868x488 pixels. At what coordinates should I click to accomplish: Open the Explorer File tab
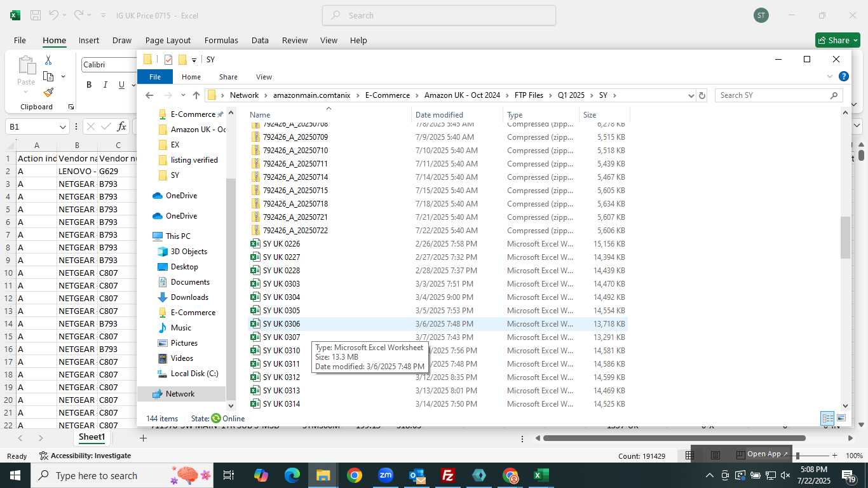tap(154, 77)
